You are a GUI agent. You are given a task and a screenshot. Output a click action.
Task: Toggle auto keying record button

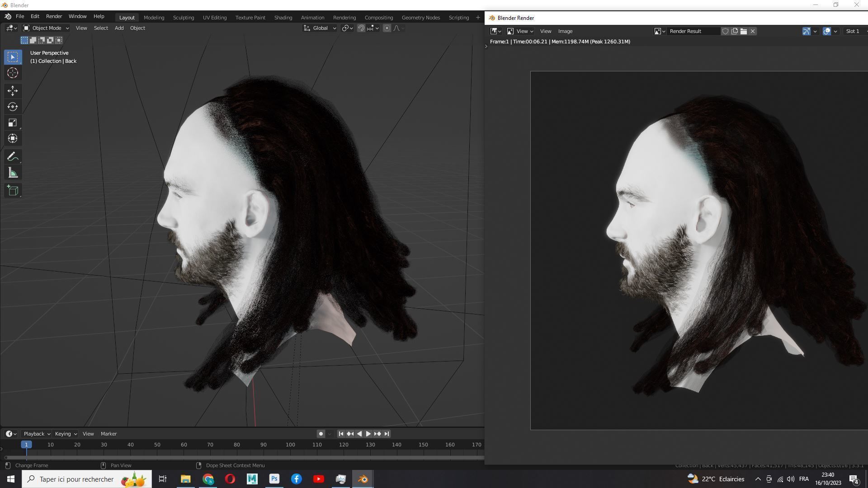pyautogui.click(x=321, y=434)
